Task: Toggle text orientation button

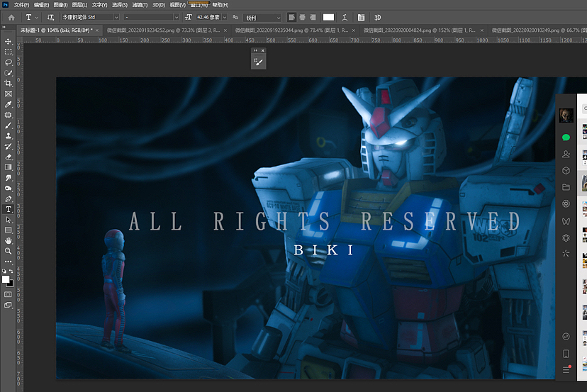Action: [50, 17]
